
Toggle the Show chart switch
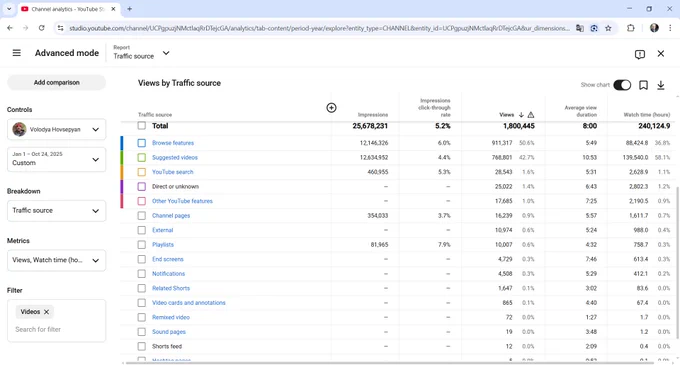coord(622,85)
